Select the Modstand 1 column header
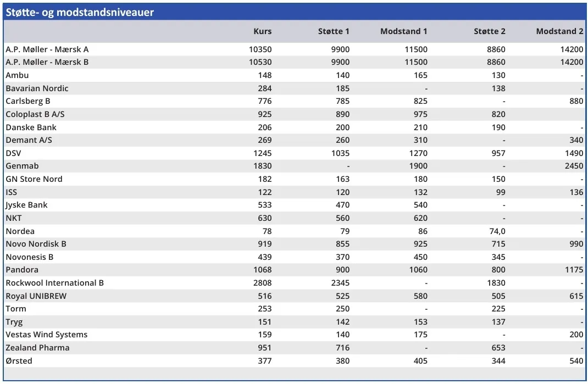The image size is (588, 384). pos(403,31)
